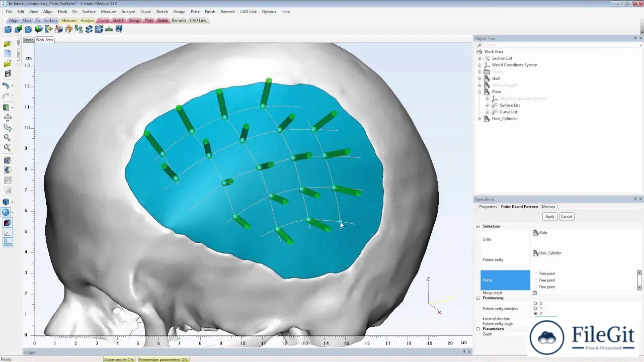Expand the Hole_Cylinder tree node
Image resolution: width=644 pixels, height=362 pixels.
479,119
